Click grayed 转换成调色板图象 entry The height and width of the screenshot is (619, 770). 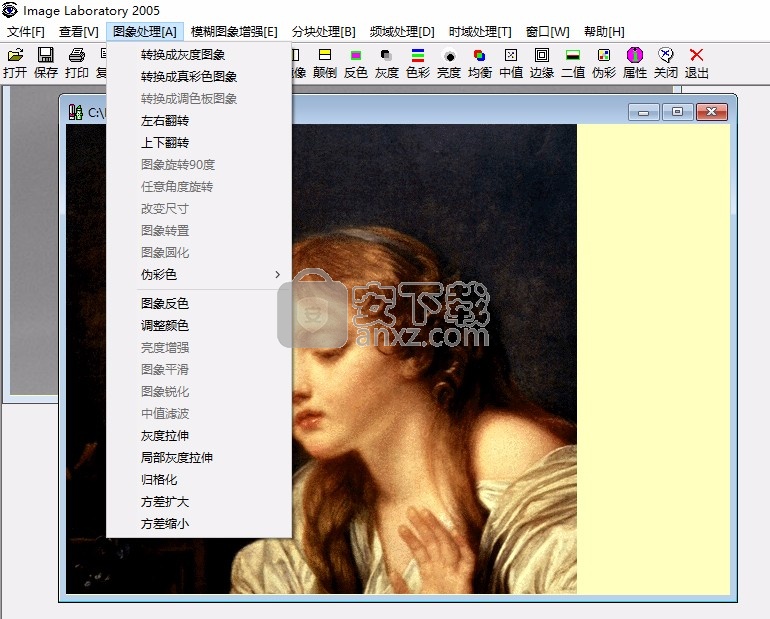tap(199, 99)
